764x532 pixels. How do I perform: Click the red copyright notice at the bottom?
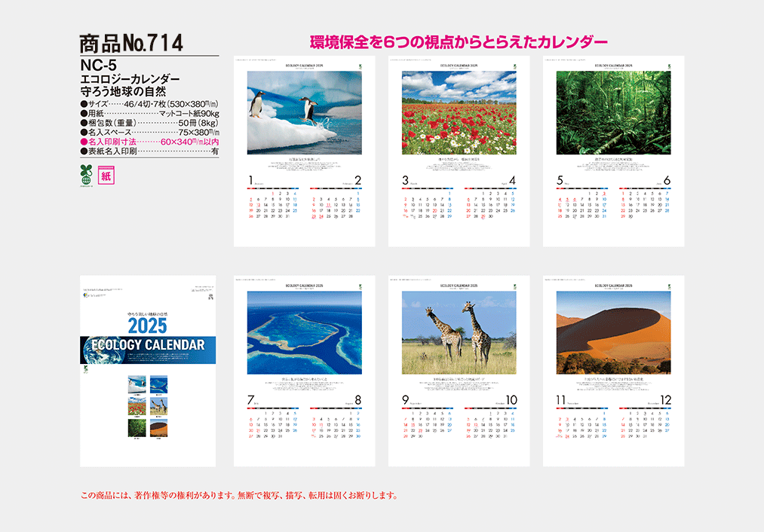click(x=238, y=496)
